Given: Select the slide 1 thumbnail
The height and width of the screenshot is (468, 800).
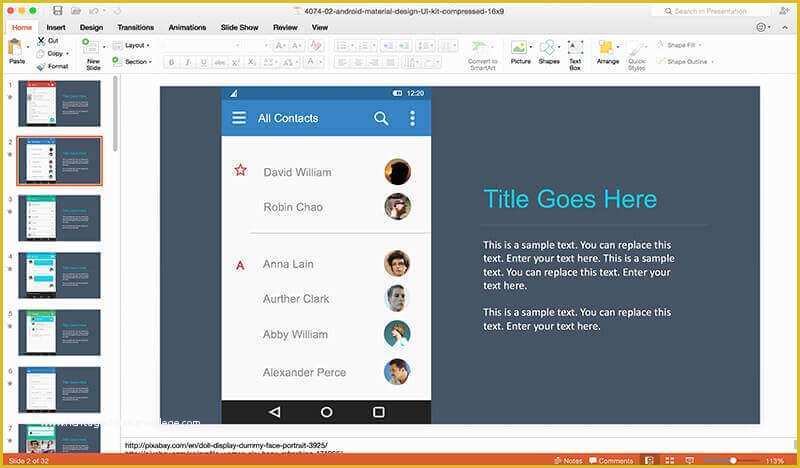Looking at the screenshot, I should [59, 103].
